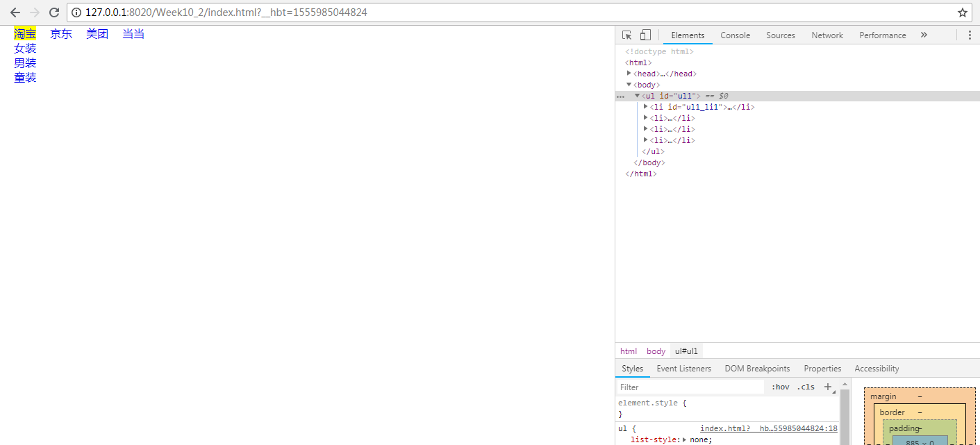Click the 童装 submenu link
Image resolution: width=980 pixels, height=445 pixels.
coord(25,78)
